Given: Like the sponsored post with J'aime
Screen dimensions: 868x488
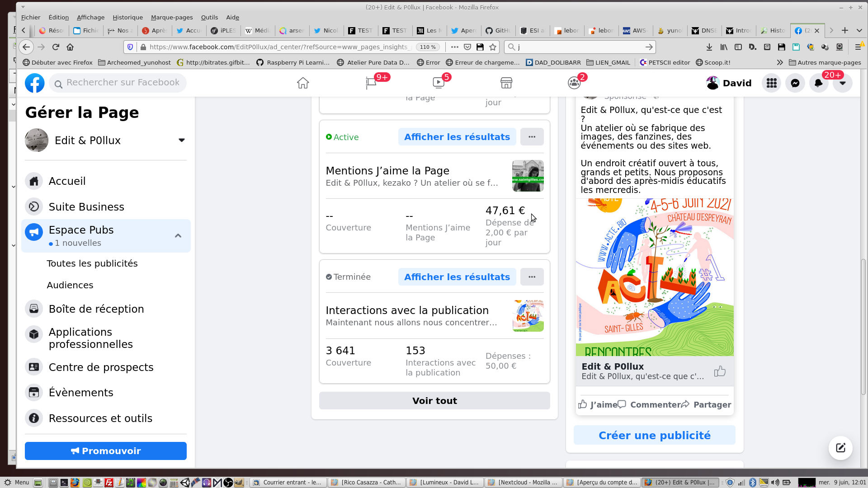Looking at the screenshot, I should [x=598, y=404].
